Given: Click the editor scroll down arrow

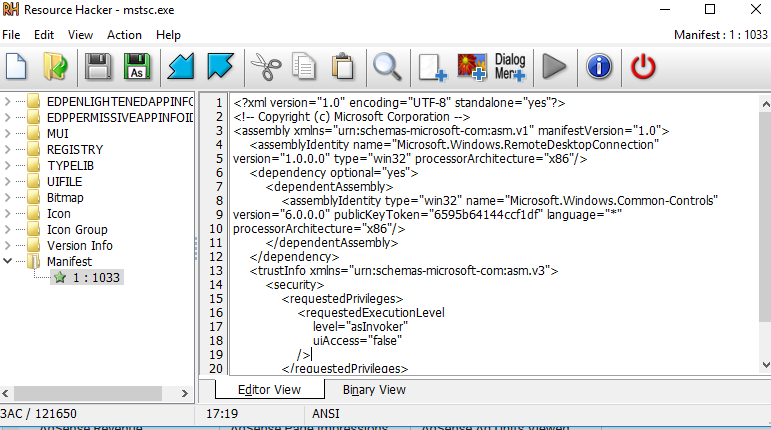Looking at the screenshot, I should coord(765,365).
